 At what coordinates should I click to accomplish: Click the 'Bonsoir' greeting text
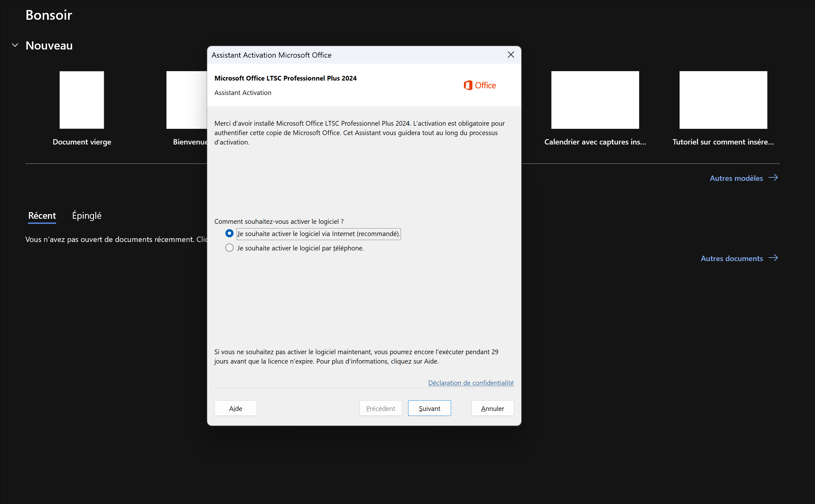(49, 15)
